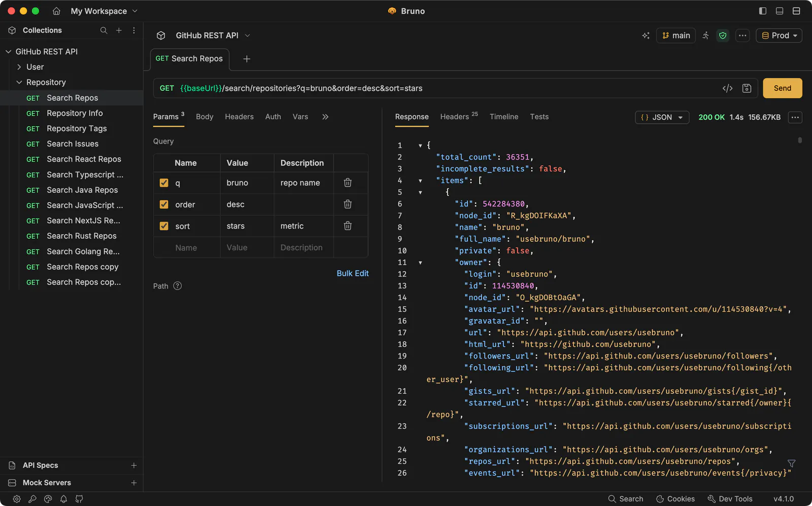Open the Timeline tab

pos(504,117)
